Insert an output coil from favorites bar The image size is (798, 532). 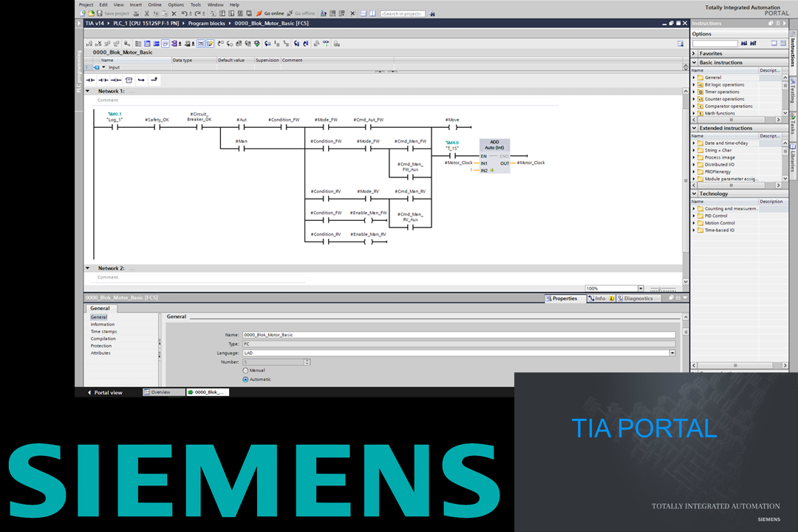click(116, 80)
